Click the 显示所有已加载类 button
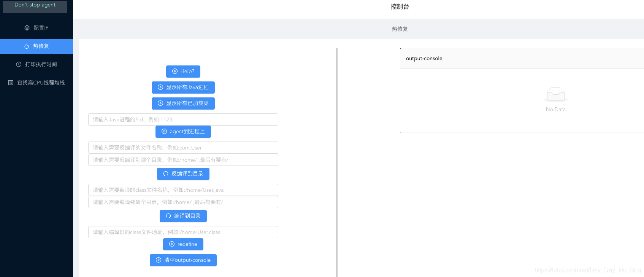Image resolution: width=644 pixels, height=277 pixels. pos(183,103)
